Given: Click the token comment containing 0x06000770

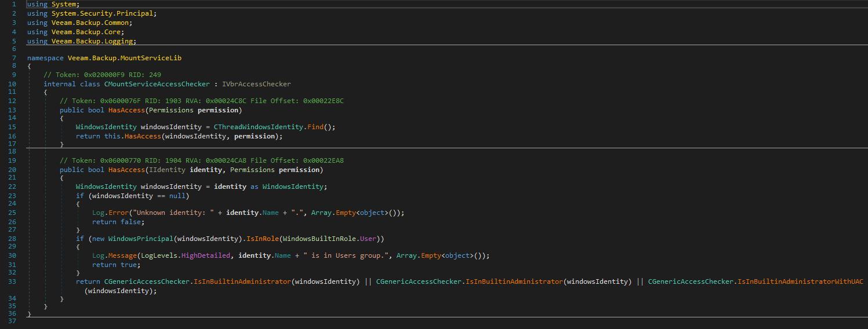Looking at the screenshot, I should [x=202, y=160].
